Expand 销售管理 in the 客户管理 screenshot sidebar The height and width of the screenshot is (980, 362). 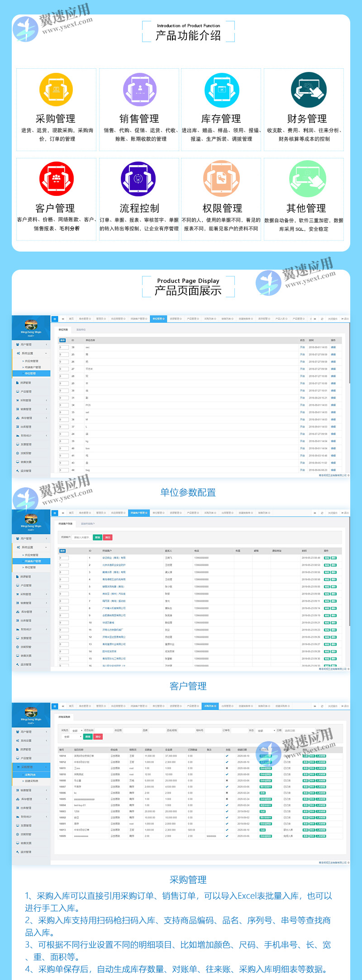pyautogui.click(x=31, y=603)
